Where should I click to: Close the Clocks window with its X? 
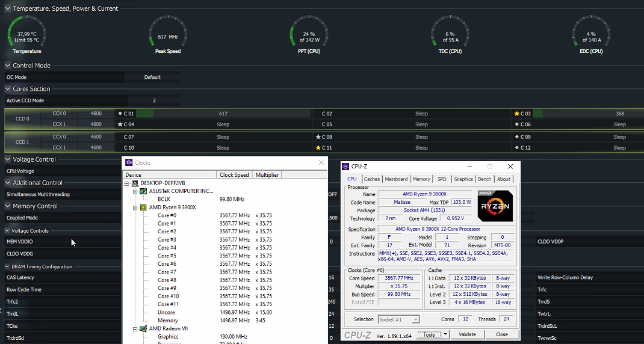[x=321, y=162]
